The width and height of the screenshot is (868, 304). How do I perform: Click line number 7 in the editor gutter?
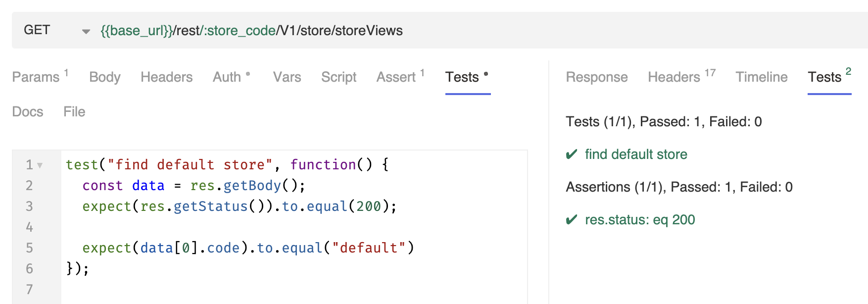tap(29, 289)
